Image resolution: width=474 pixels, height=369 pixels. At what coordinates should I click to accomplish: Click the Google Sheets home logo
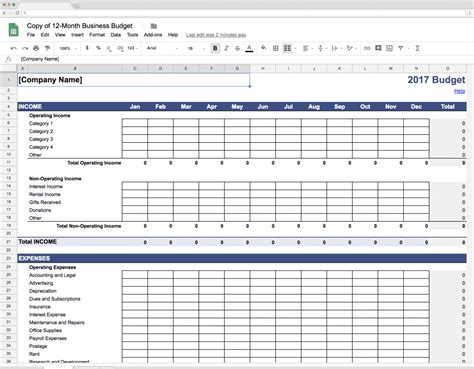click(x=13, y=30)
